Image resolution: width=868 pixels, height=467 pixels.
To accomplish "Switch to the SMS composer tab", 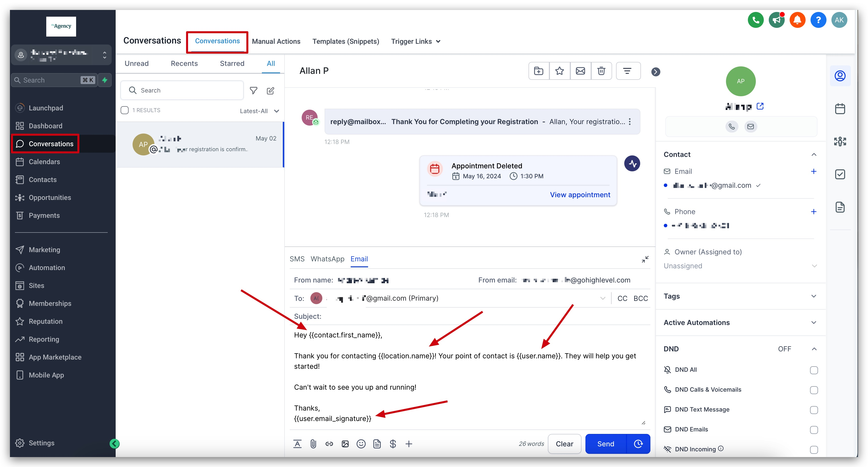I will click(297, 259).
